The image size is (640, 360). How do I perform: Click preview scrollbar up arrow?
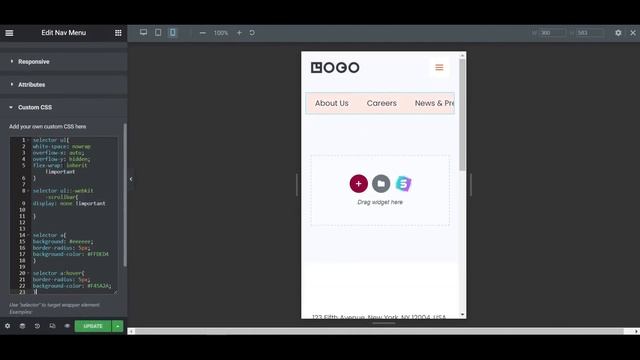pos(462,56)
